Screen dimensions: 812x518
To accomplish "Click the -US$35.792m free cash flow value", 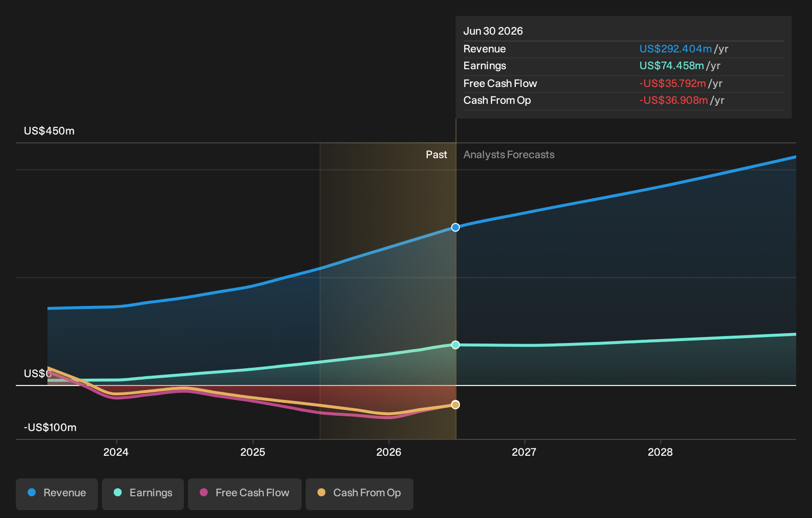I will click(673, 84).
